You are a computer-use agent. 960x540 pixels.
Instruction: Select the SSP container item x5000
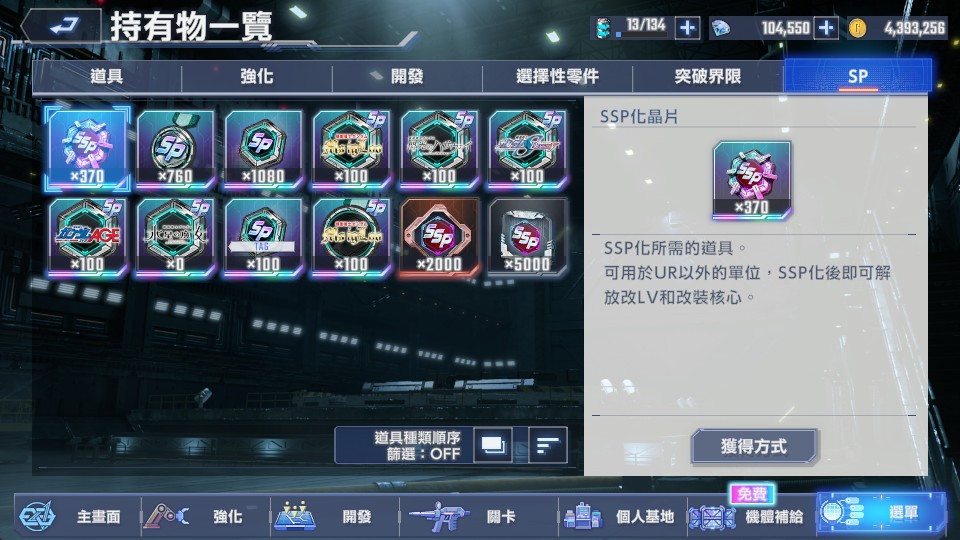[528, 237]
